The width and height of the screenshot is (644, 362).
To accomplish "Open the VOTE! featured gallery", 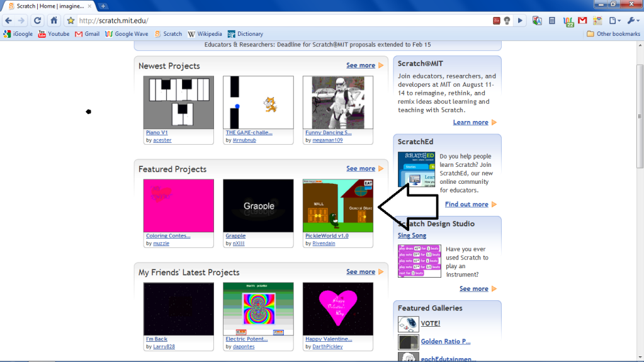I will coord(431,324).
